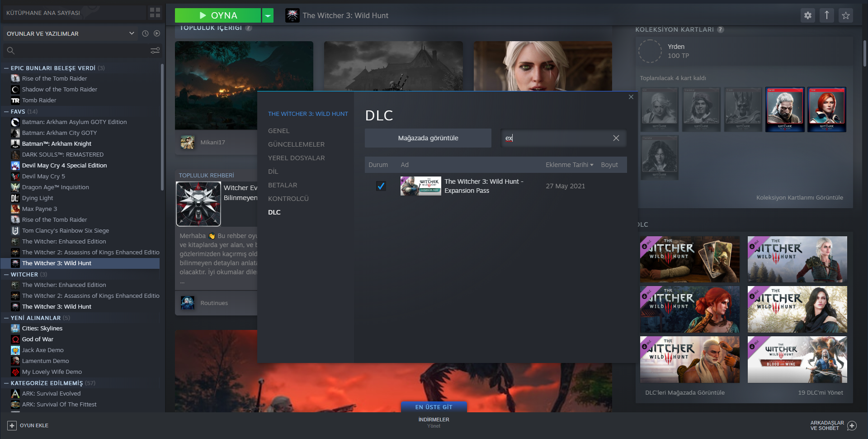Open collection cards help icon
Image resolution: width=868 pixels, height=439 pixels.
point(721,29)
